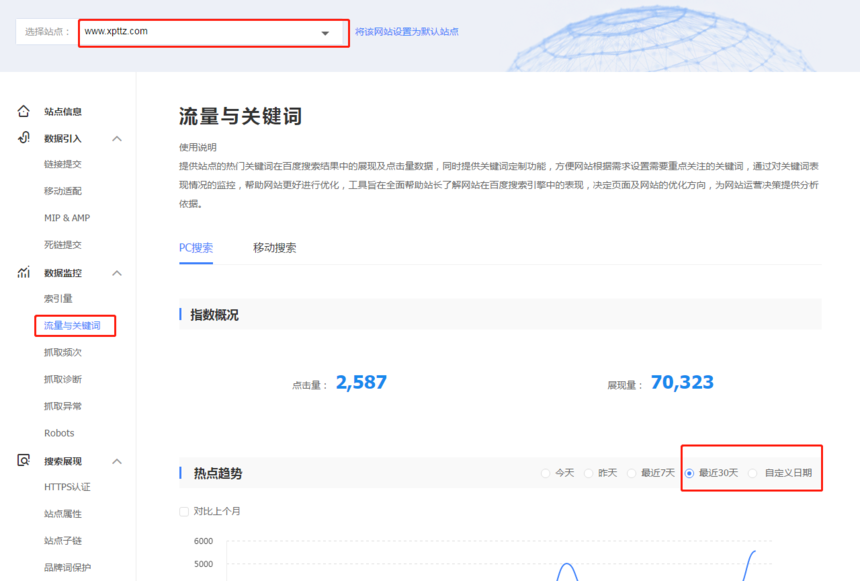Select the 自定义日期 radio button
Screen dimensions: 860x581
coord(752,473)
